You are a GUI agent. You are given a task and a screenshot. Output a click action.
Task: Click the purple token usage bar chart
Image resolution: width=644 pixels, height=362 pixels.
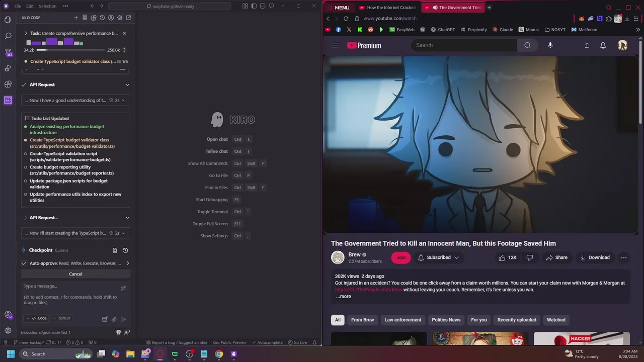pyautogui.click(x=54, y=42)
